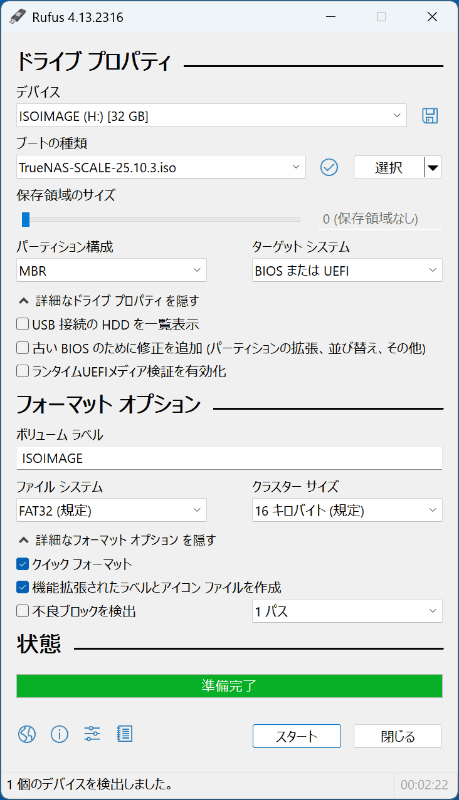Open the language selection globe icon
The width and height of the screenshot is (459, 800).
coord(27,734)
